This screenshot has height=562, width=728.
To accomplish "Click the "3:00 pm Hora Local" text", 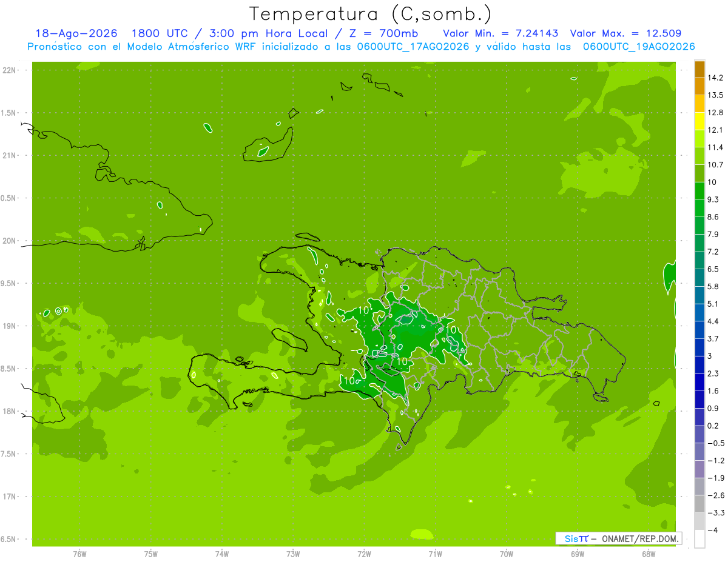I will click(x=267, y=33).
